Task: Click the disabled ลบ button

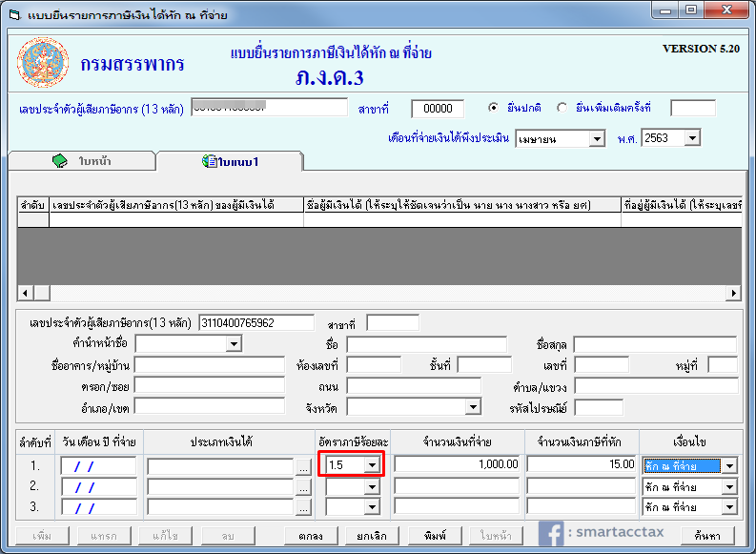Action: [228, 536]
